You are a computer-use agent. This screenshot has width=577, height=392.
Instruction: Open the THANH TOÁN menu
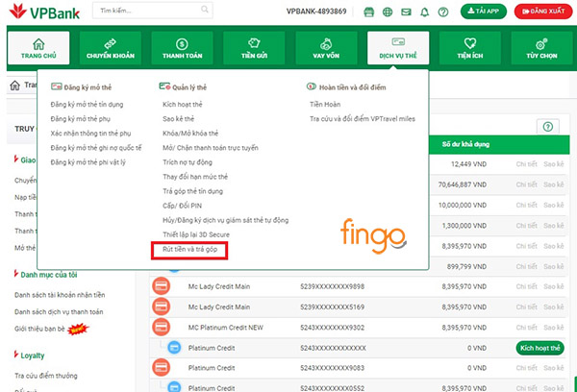[x=182, y=48]
